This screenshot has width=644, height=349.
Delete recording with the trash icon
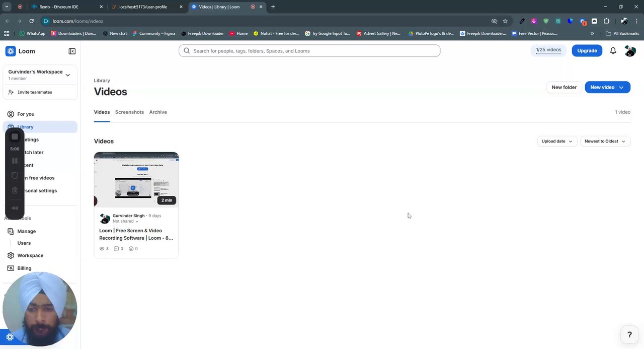point(15,190)
